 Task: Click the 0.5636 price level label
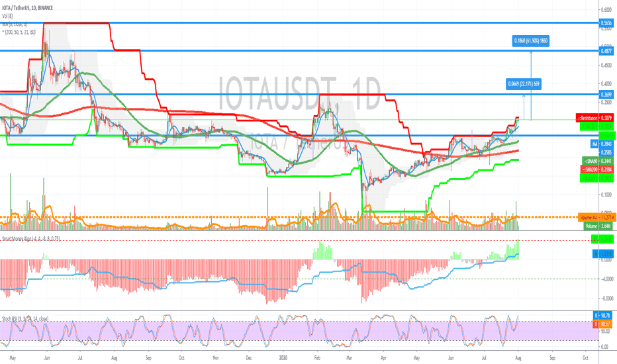coord(606,23)
